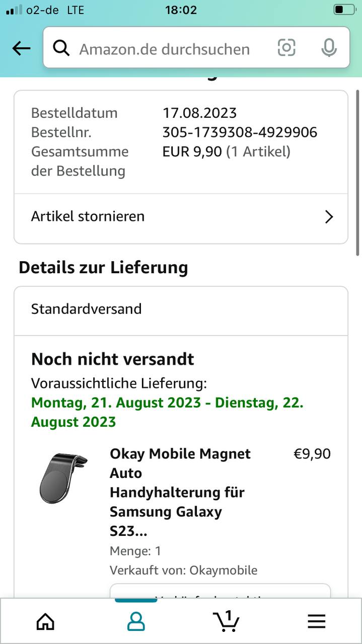362x644 pixels.
Task: Tap the partially visible seller button
Action: coord(220,591)
